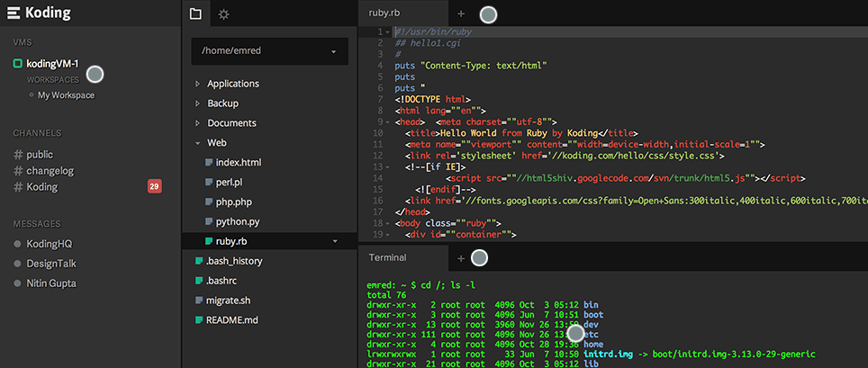The width and height of the screenshot is (868, 368).
Task: Fold the container div at line 19
Action: [387, 235]
